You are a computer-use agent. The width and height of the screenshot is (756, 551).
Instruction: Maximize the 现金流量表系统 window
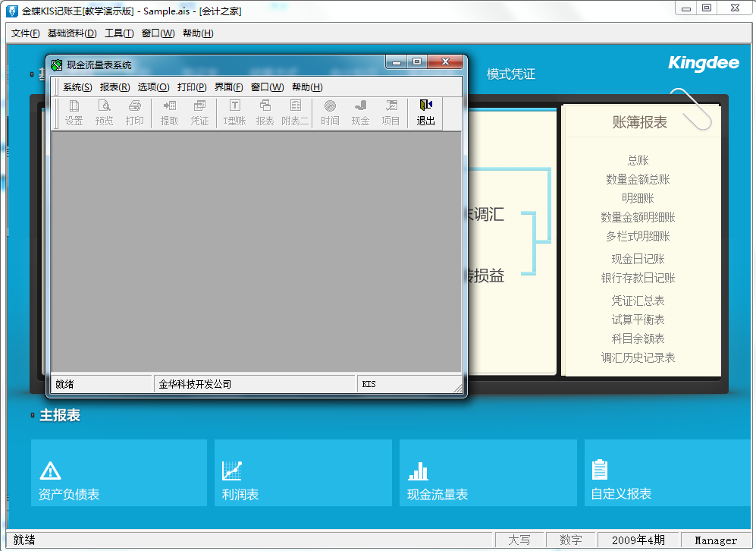coord(417,61)
